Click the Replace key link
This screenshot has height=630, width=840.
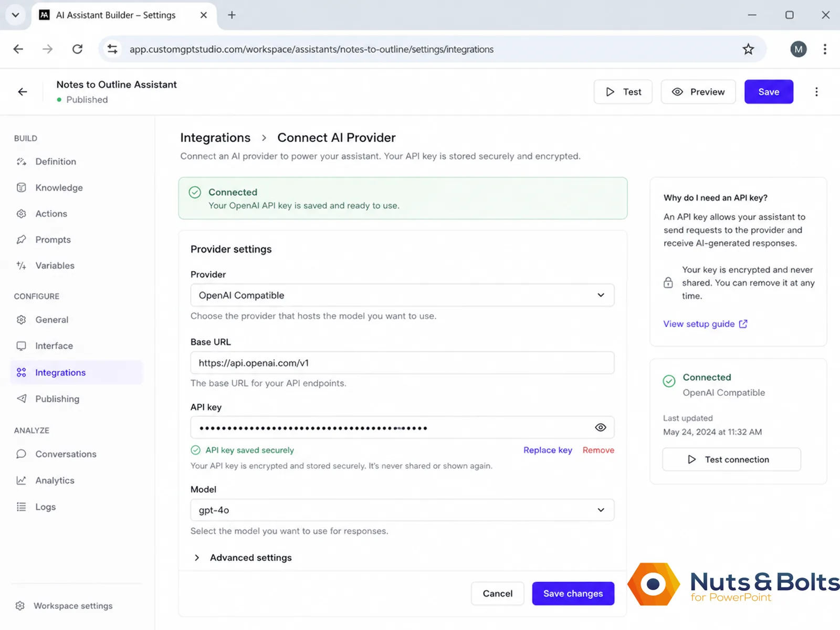click(548, 450)
